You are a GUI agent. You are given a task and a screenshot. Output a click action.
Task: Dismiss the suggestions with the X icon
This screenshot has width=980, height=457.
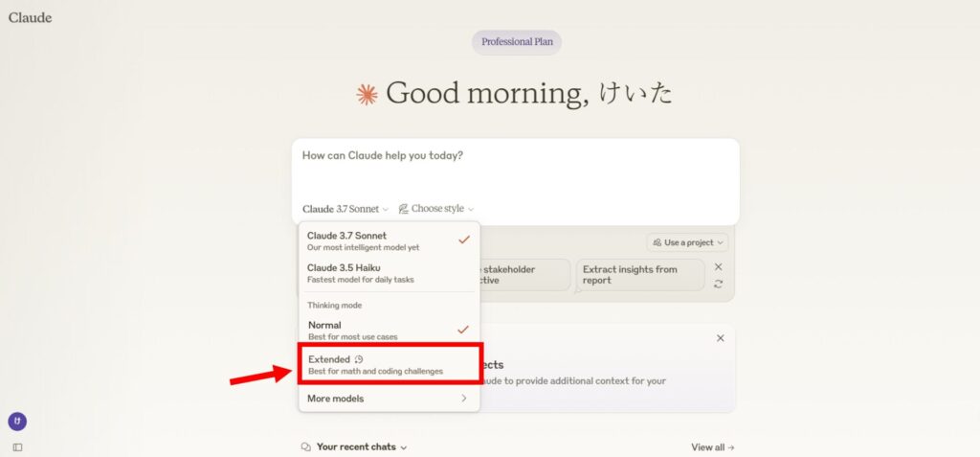[718, 266]
